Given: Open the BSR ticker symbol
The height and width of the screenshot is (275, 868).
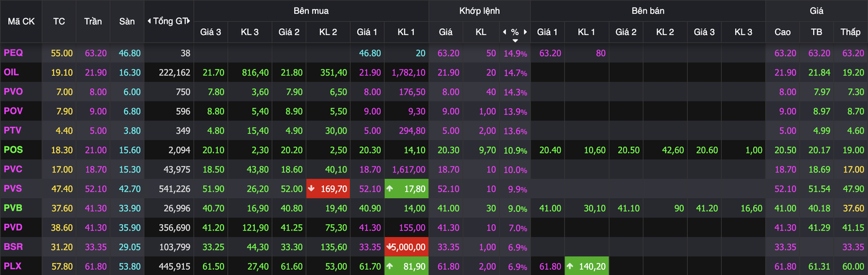Looking at the screenshot, I should tap(13, 247).
